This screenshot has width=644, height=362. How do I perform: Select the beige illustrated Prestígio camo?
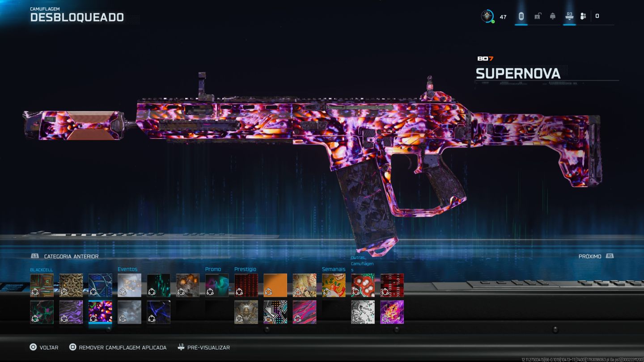click(x=305, y=285)
